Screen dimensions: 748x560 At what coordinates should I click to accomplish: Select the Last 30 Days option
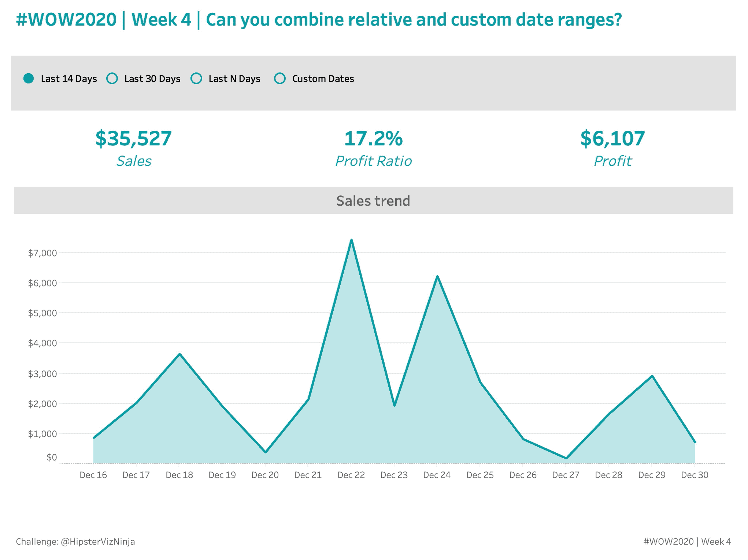[112, 79]
